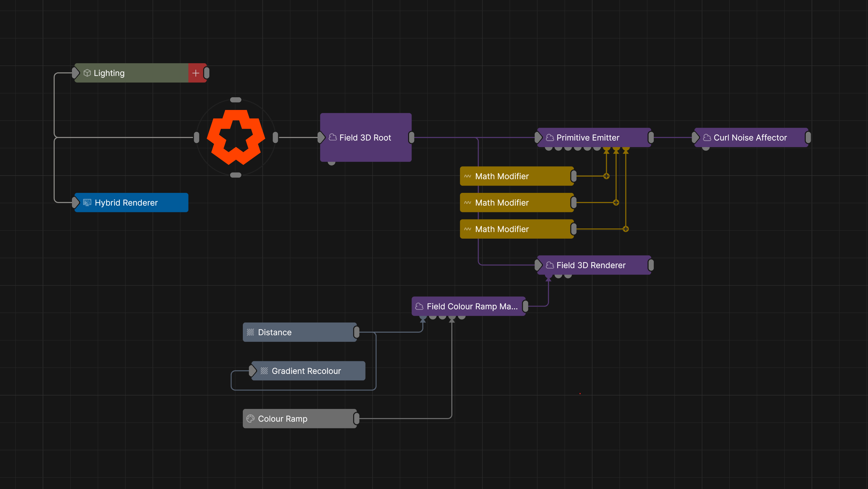868x489 pixels.
Task: Click the orange root node logo
Action: pyautogui.click(x=236, y=137)
